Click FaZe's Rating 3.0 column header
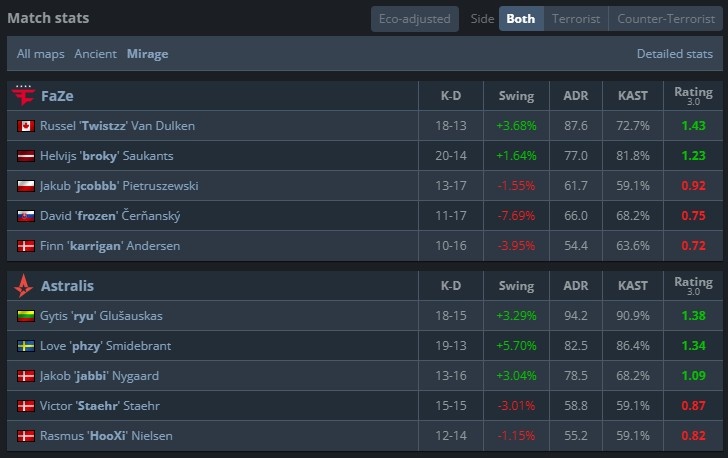The width and height of the screenshot is (728, 458). [x=693, y=96]
